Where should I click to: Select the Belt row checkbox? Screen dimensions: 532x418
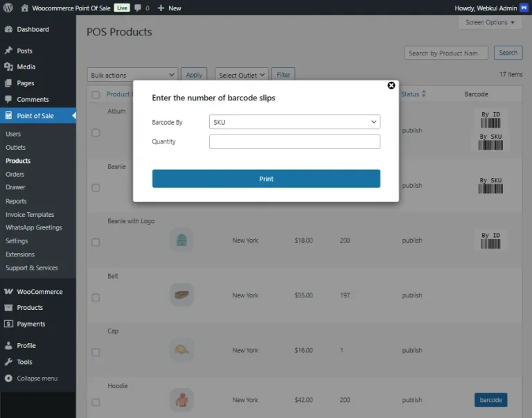tap(96, 297)
